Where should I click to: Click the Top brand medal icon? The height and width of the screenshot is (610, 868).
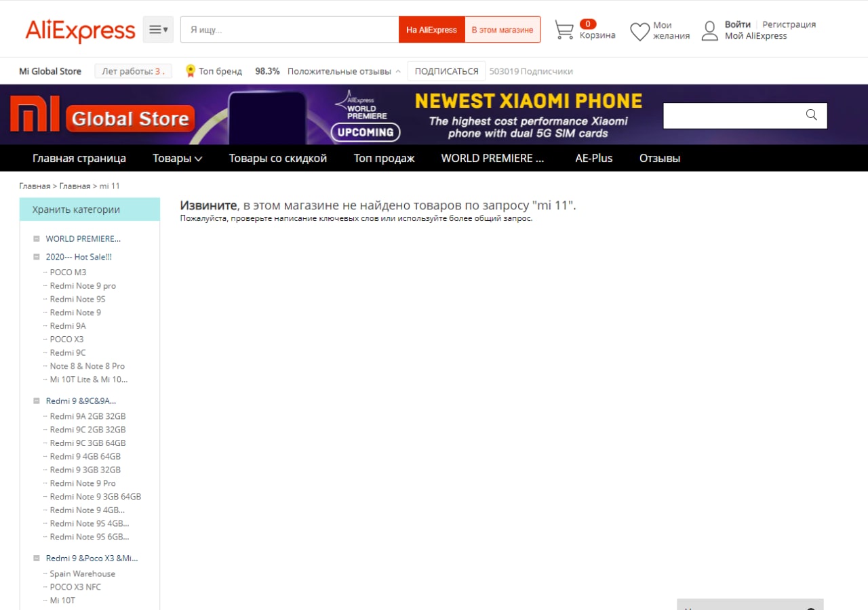(191, 70)
